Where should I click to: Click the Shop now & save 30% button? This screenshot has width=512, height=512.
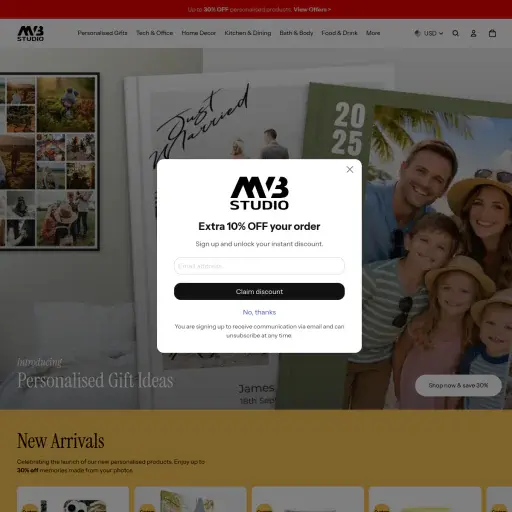click(x=458, y=385)
